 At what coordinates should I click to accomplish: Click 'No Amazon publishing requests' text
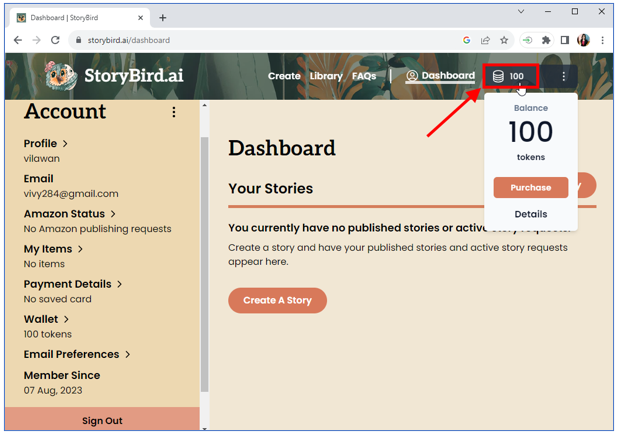pos(97,229)
